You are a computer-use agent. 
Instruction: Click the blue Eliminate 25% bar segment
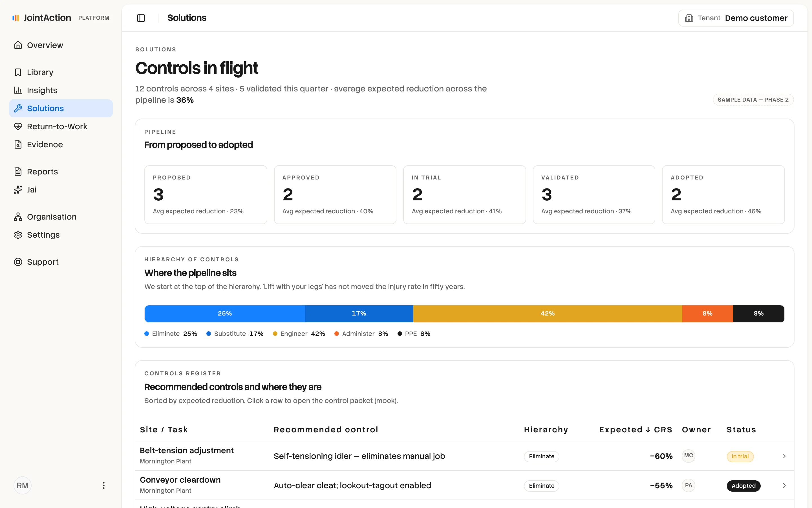point(225,314)
